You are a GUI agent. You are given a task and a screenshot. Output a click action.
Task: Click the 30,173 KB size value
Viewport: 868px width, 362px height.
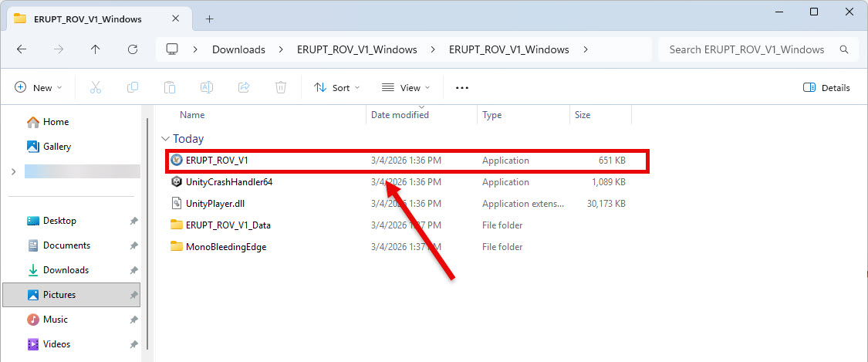pos(606,204)
